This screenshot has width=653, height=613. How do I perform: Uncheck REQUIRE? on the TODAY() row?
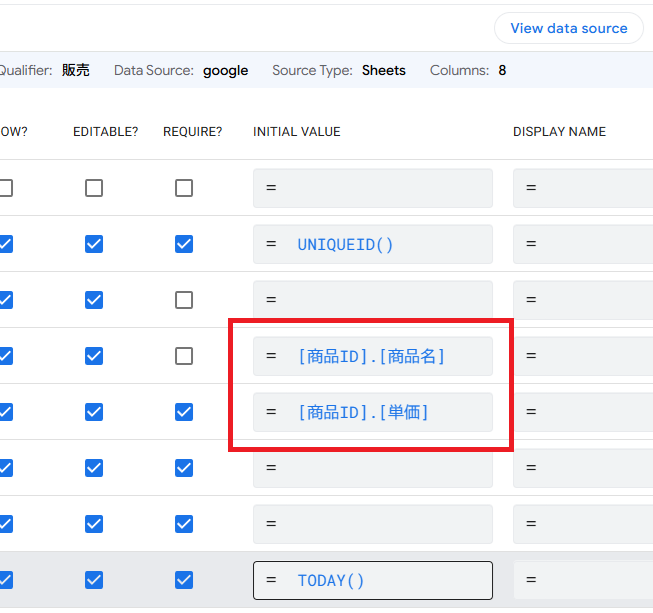184,580
